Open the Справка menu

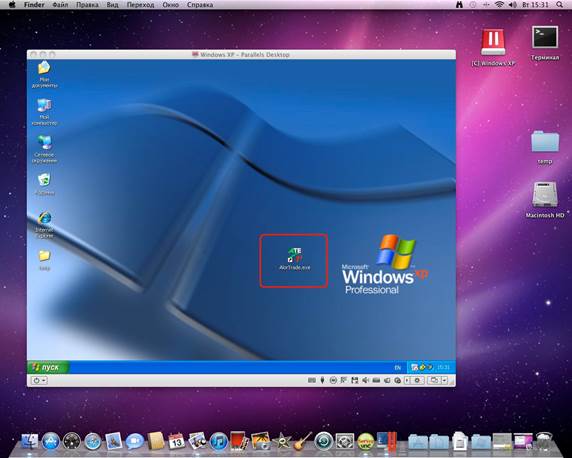(x=200, y=5)
